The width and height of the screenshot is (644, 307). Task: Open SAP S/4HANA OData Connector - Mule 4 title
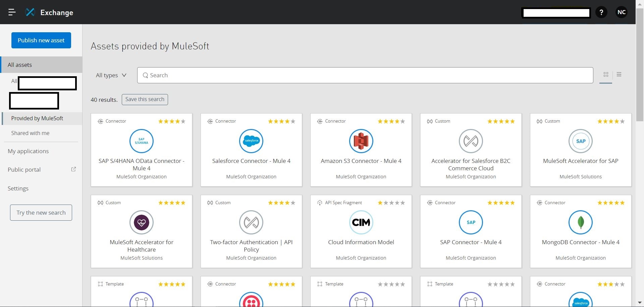coord(142,165)
